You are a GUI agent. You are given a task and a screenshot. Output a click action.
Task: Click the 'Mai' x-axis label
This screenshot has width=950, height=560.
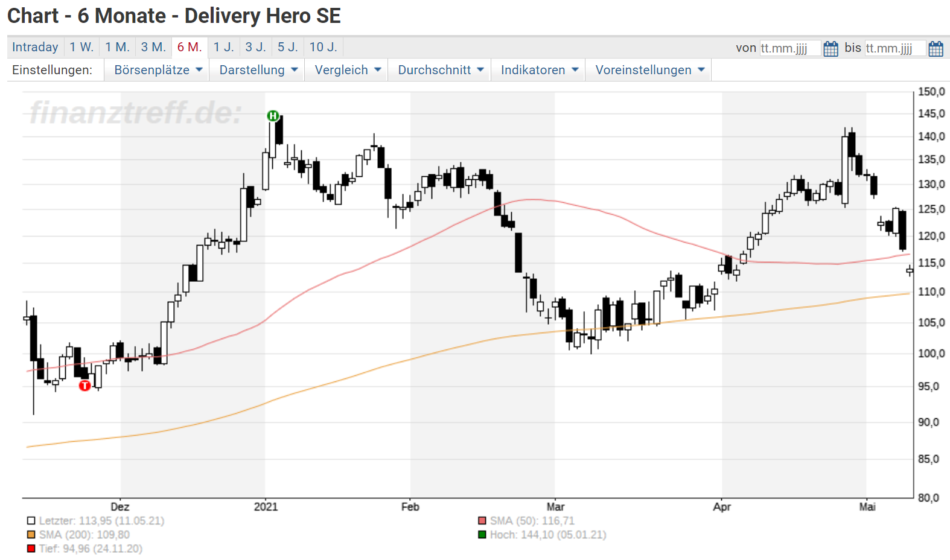pos(867,507)
